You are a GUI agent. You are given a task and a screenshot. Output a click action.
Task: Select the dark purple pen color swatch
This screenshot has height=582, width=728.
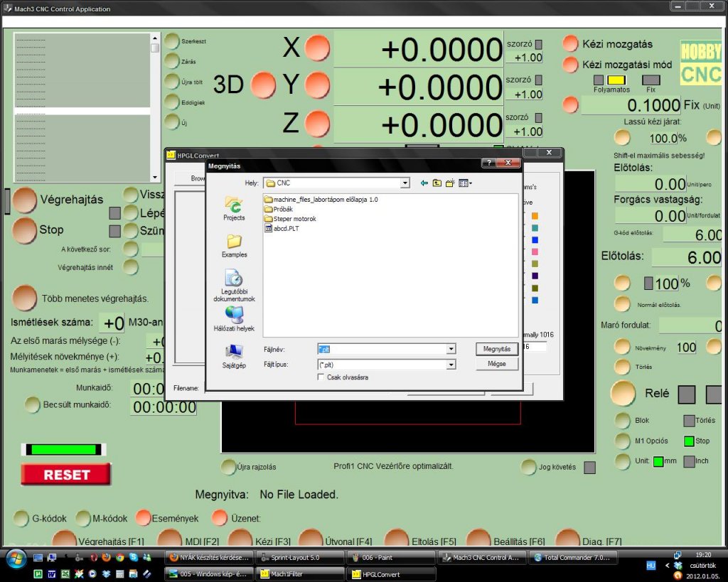(x=535, y=276)
